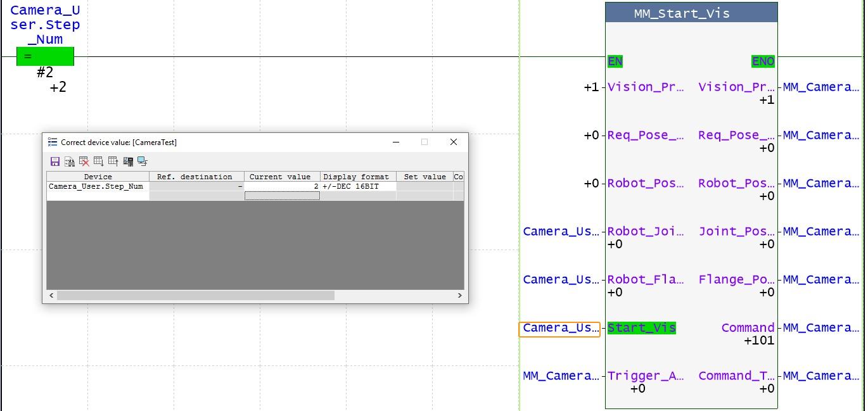Open the Set value cell for Camera_User.Step_Num
The image size is (868, 411).
424,186
